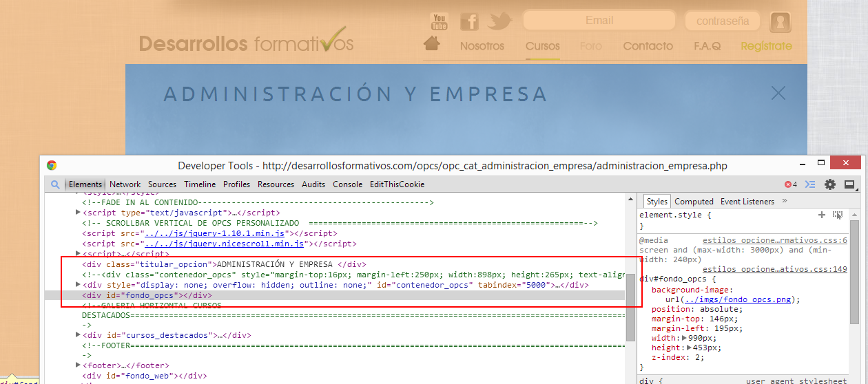Viewport: 868px width, 384px height.
Task: Expand the contenedor_opcs div node
Action: 78,284
